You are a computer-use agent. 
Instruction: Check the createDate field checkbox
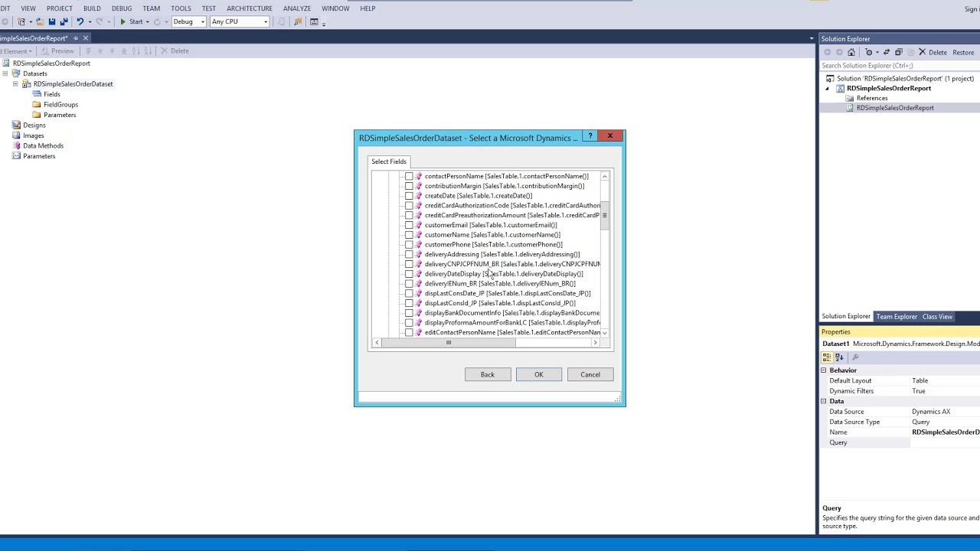coord(409,196)
